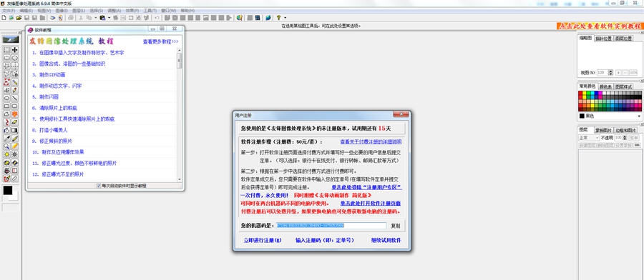Open the 黑色 color name dropdown

coord(639,116)
